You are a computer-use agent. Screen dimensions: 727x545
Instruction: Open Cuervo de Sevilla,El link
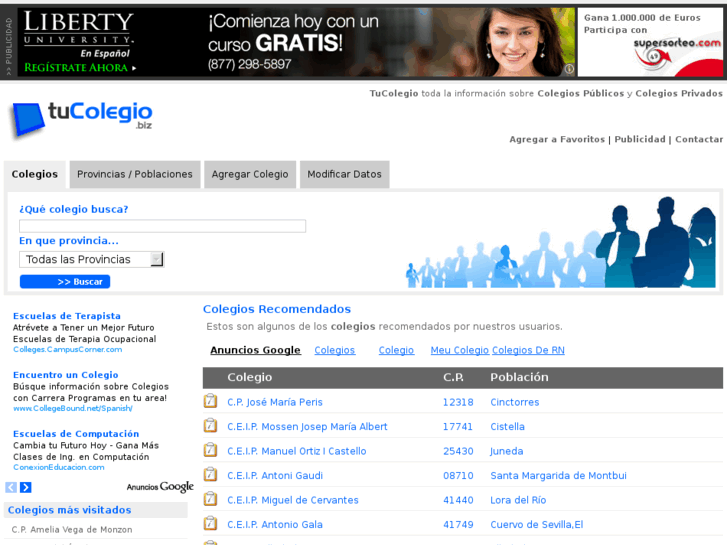point(536,525)
